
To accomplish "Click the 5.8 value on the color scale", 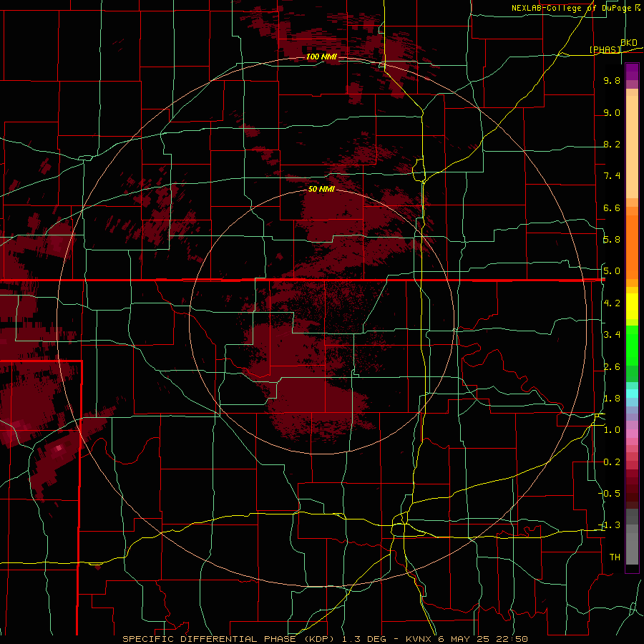I will click(x=612, y=240).
